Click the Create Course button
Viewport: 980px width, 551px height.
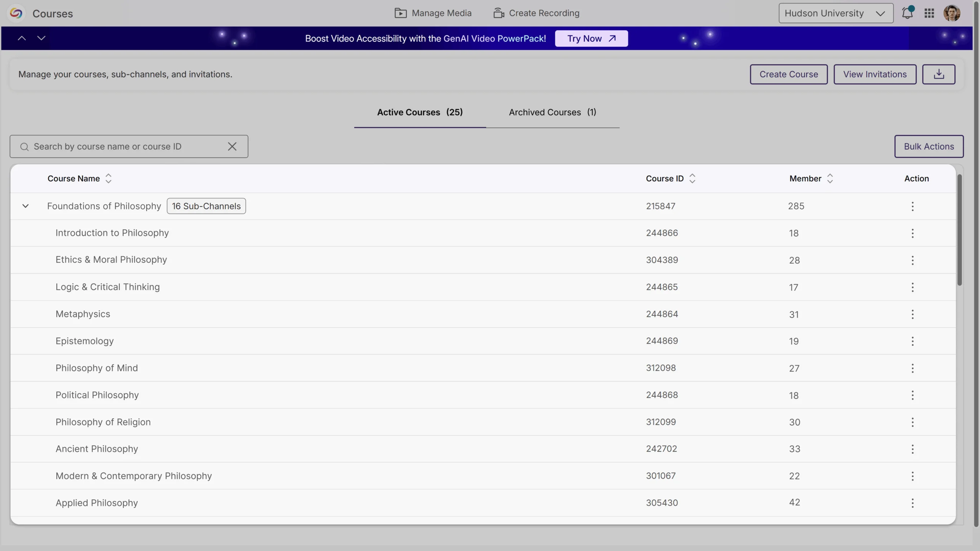pyautogui.click(x=789, y=74)
